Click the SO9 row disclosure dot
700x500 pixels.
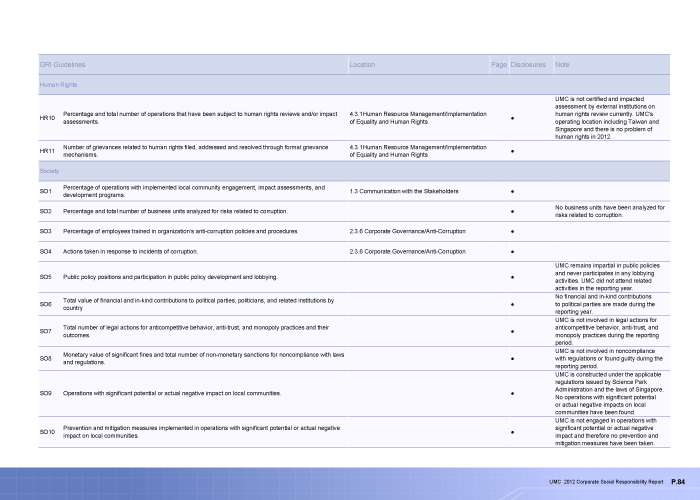(x=512, y=393)
